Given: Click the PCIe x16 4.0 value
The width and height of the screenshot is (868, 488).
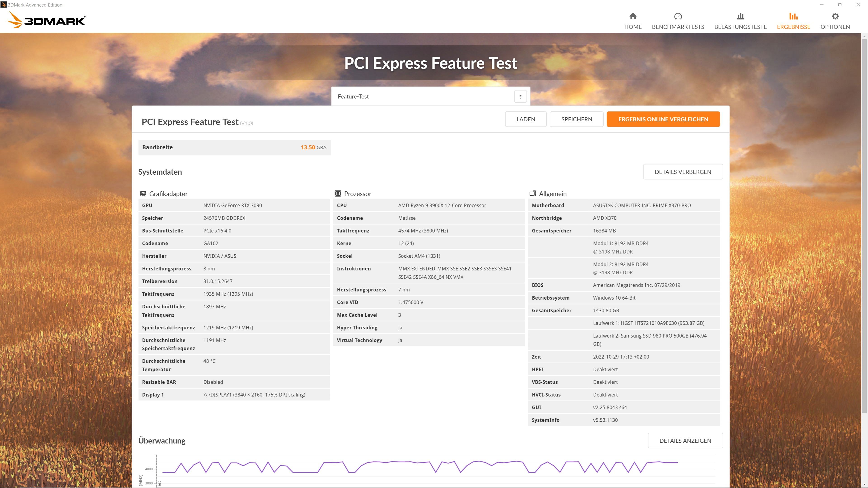Looking at the screenshot, I should click(x=217, y=231).
